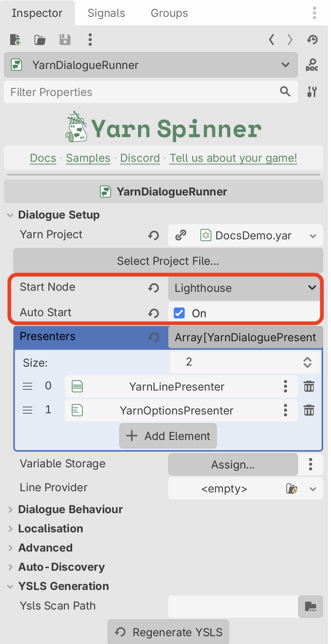Click the YarnDialogueRunner class header bar

click(x=164, y=191)
